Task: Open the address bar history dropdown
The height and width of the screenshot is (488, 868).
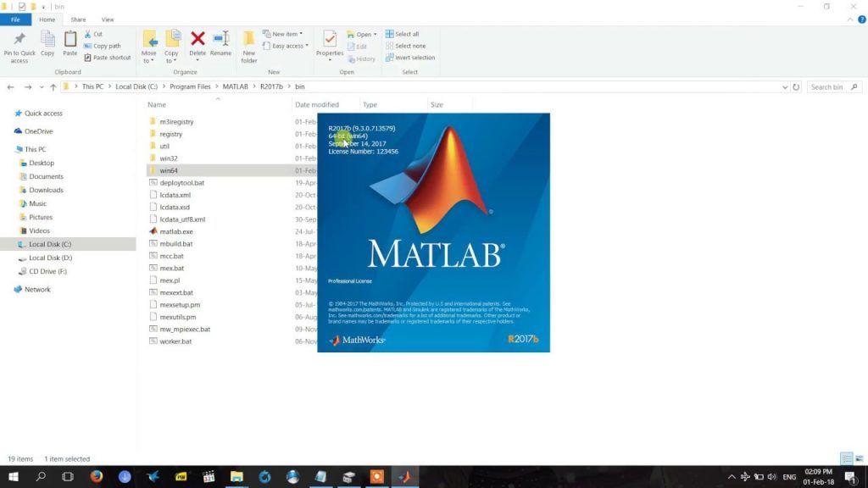Action: click(784, 87)
